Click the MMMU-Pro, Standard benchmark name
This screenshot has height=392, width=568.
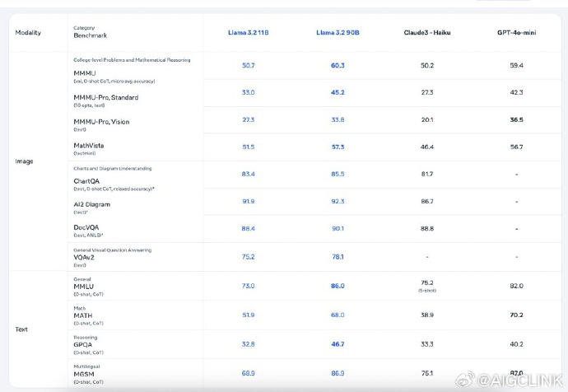pos(105,97)
